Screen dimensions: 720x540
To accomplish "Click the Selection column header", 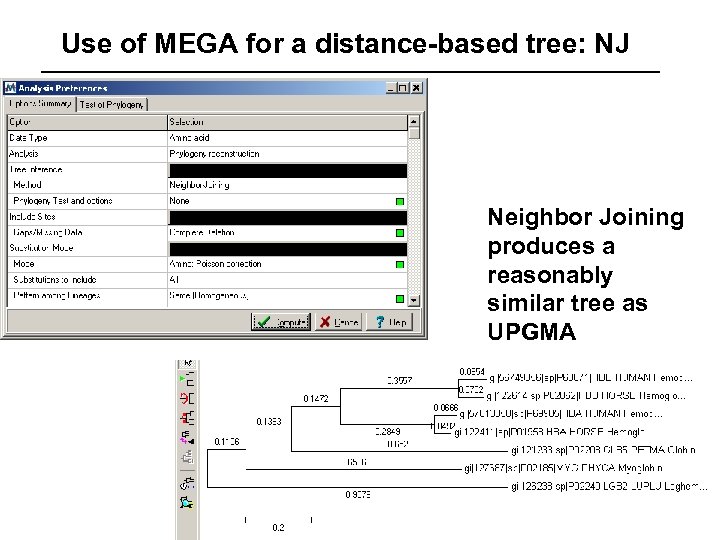I will point(287,122).
